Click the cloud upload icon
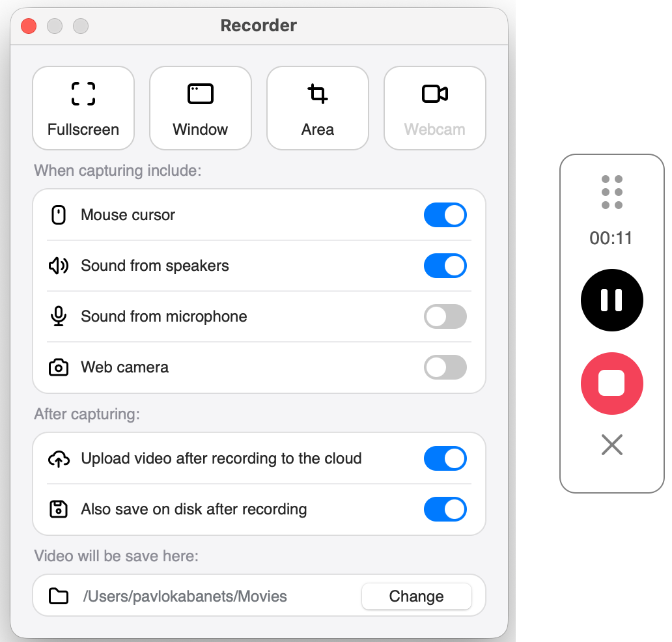This screenshot has width=672, height=642. coord(59,458)
